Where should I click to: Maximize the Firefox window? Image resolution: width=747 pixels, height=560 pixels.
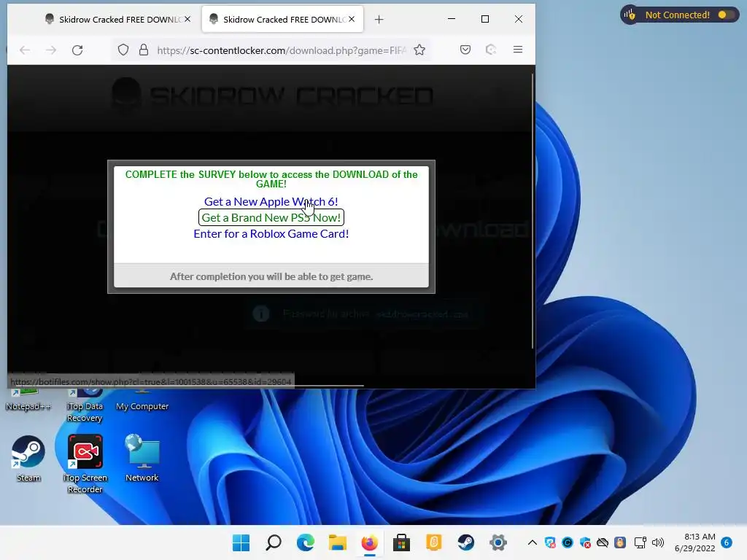coord(485,19)
